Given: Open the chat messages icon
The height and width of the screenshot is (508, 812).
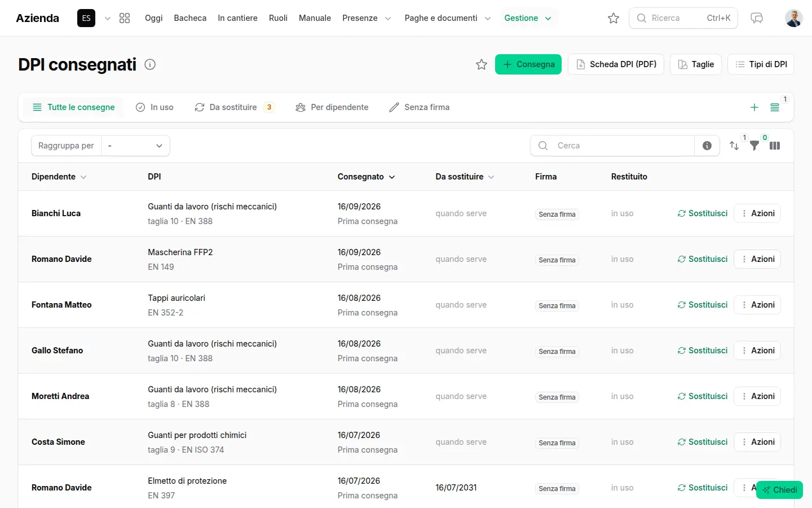Looking at the screenshot, I should click(757, 18).
